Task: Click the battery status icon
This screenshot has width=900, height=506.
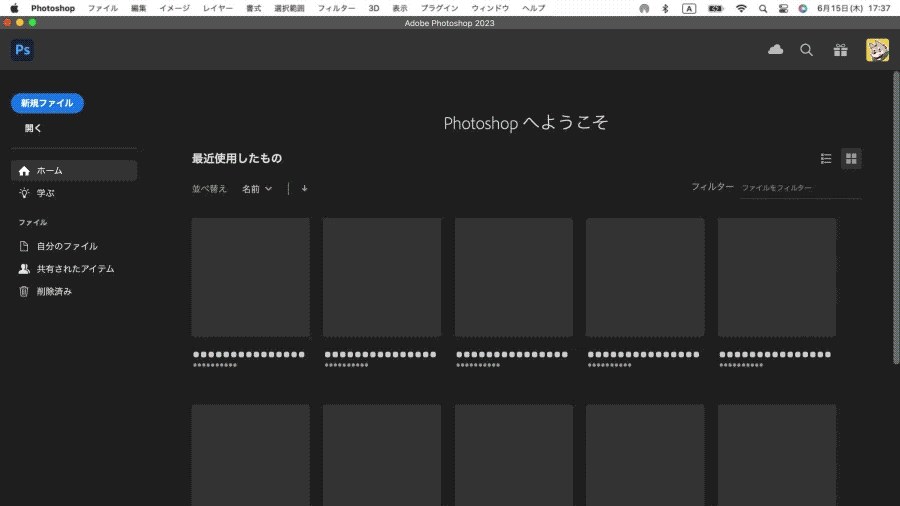Action: [715, 8]
